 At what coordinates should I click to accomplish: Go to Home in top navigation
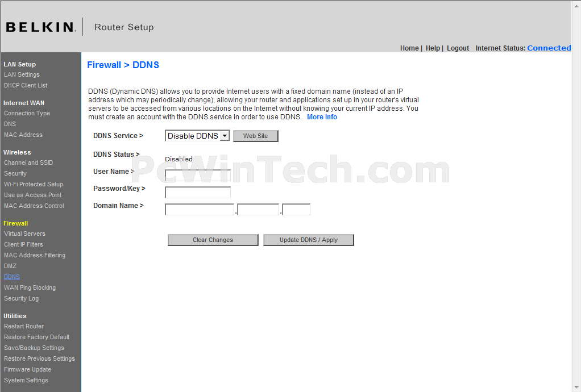point(409,48)
